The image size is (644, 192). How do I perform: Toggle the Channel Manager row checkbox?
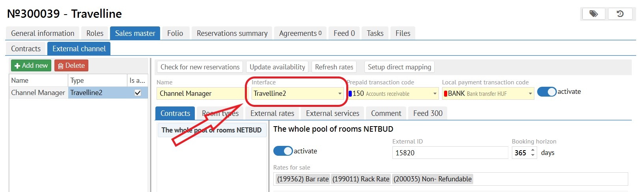138,93
